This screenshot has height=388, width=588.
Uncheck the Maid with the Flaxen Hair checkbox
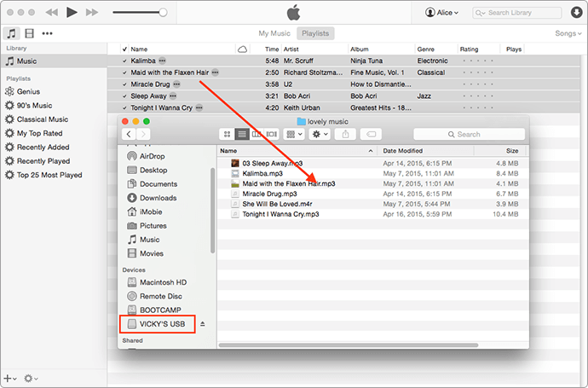click(x=124, y=72)
